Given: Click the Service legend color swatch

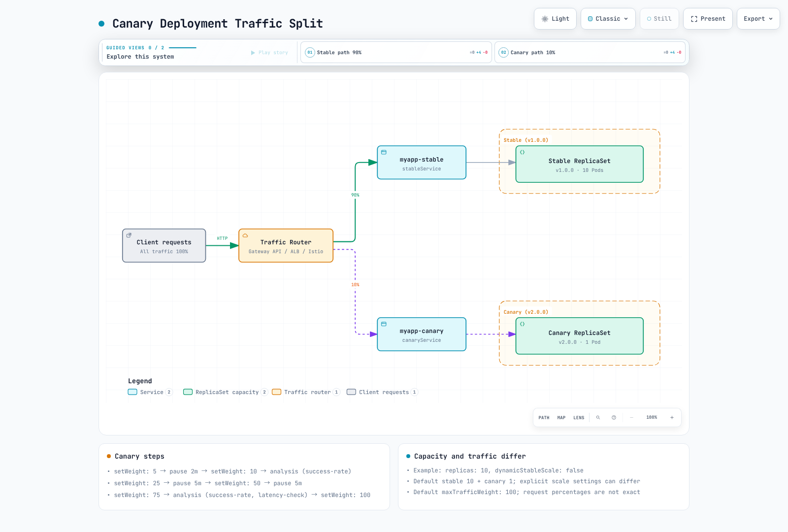Looking at the screenshot, I should (x=132, y=392).
